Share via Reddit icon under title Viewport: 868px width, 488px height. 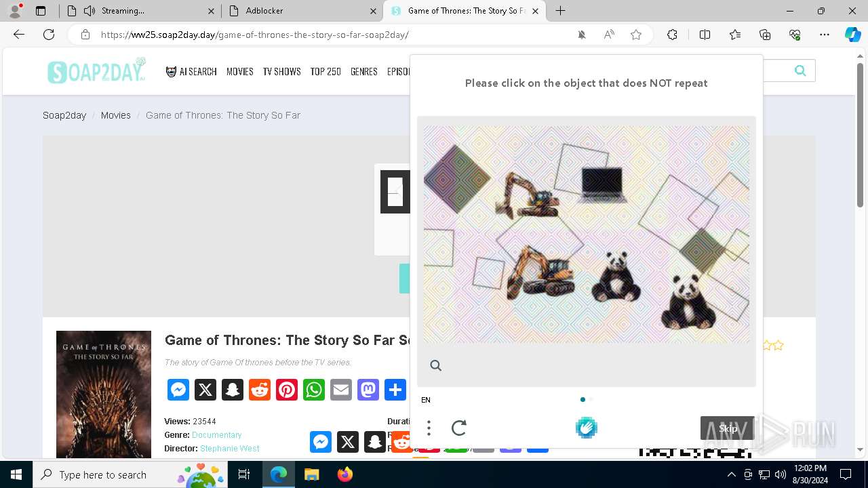pos(260,390)
